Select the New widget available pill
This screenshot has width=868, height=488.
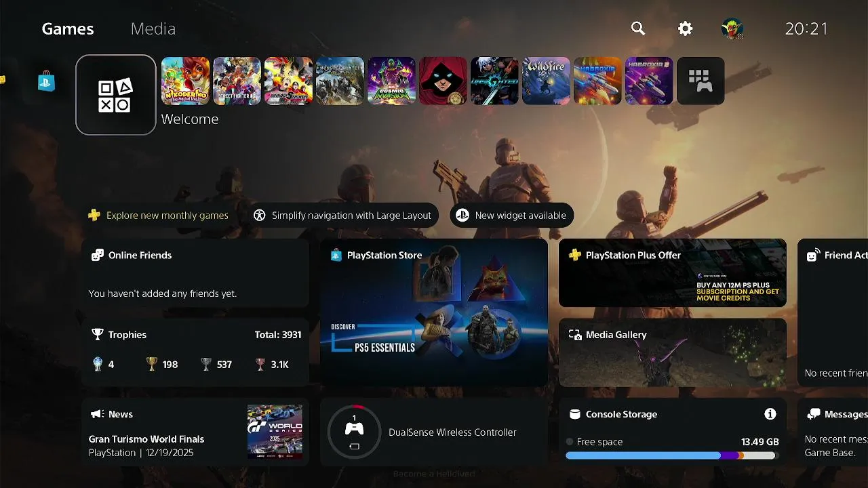point(512,216)
